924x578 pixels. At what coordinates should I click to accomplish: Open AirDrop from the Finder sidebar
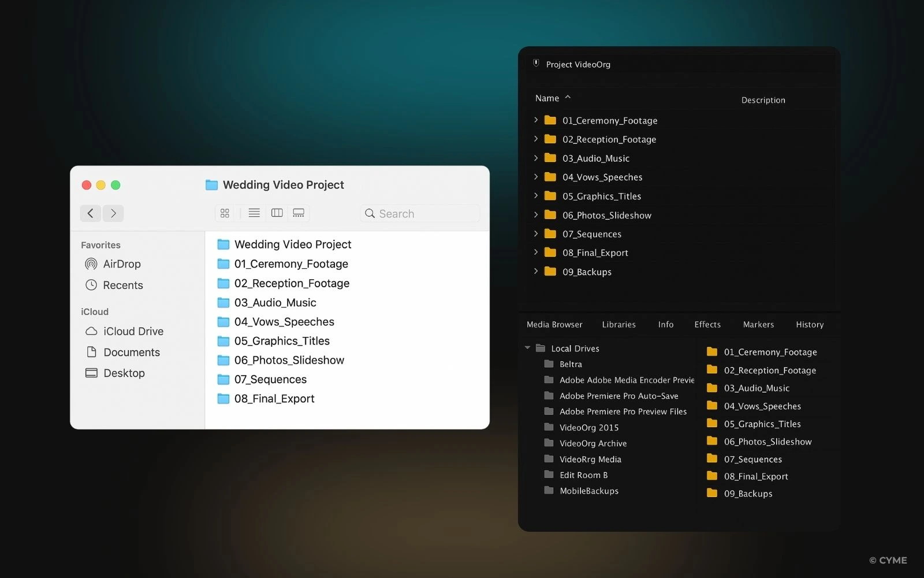pos(121,264)
